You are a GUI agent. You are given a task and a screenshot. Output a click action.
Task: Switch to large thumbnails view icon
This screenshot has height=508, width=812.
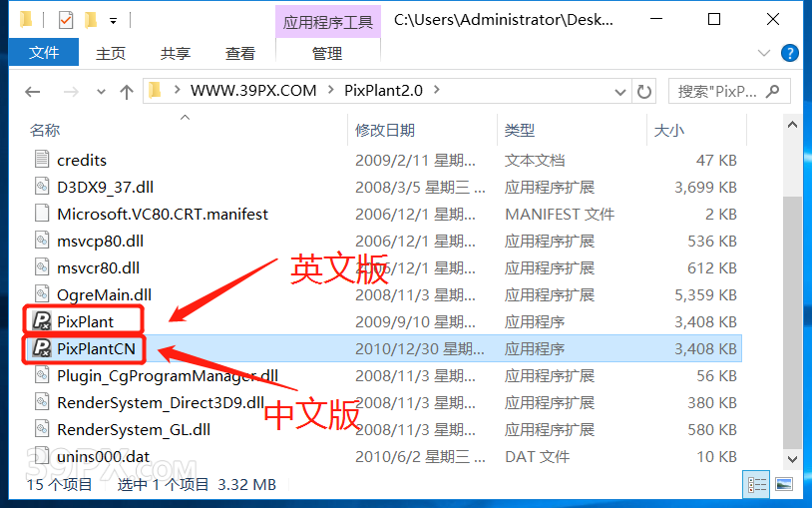(784, 485)
